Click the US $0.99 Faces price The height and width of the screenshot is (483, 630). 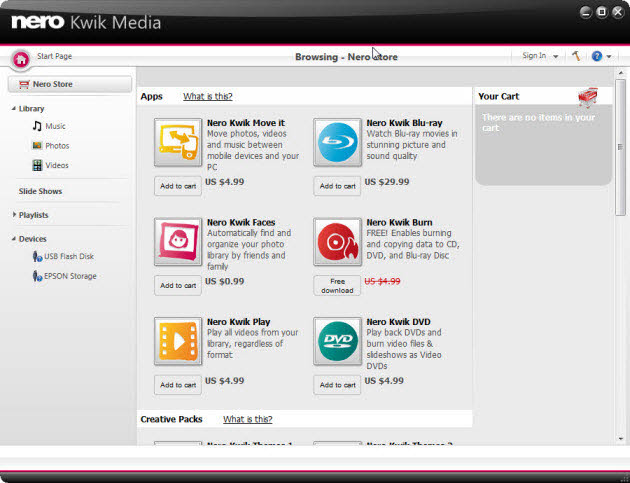click(225, 281)
